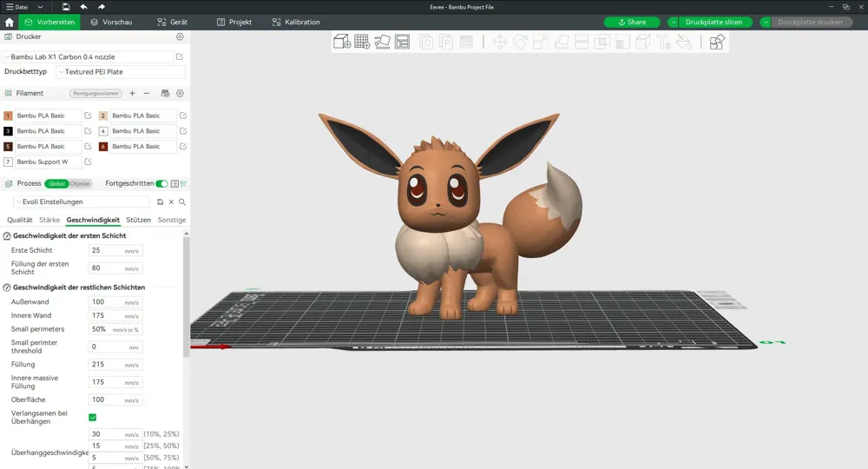Image resolution: width=868 pixels, height=469 pixels.
Task: Click the Auto orient toolbar icon
Action: [382, 42]
